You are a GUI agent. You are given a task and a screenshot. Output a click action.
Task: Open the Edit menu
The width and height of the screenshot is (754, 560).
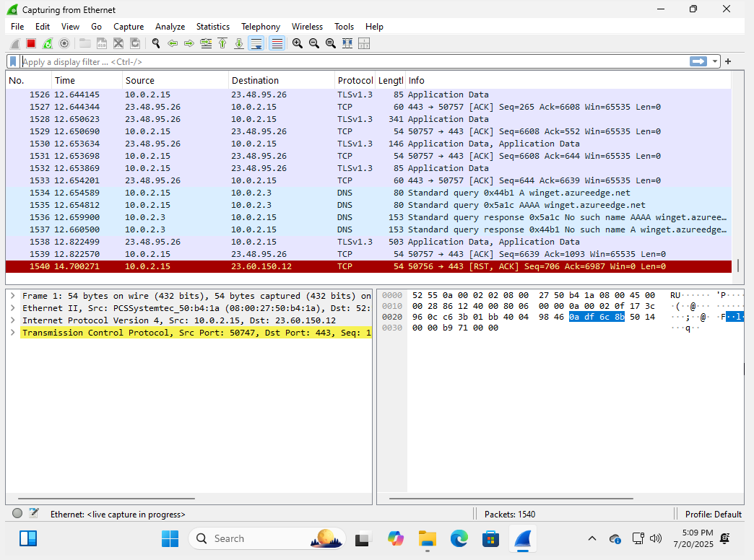[x=43, y=27]
